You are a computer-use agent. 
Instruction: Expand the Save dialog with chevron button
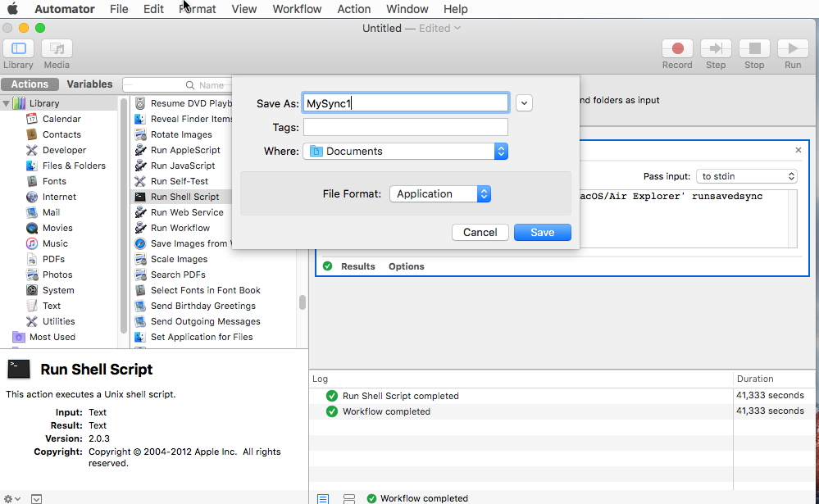tap(524, 103)
